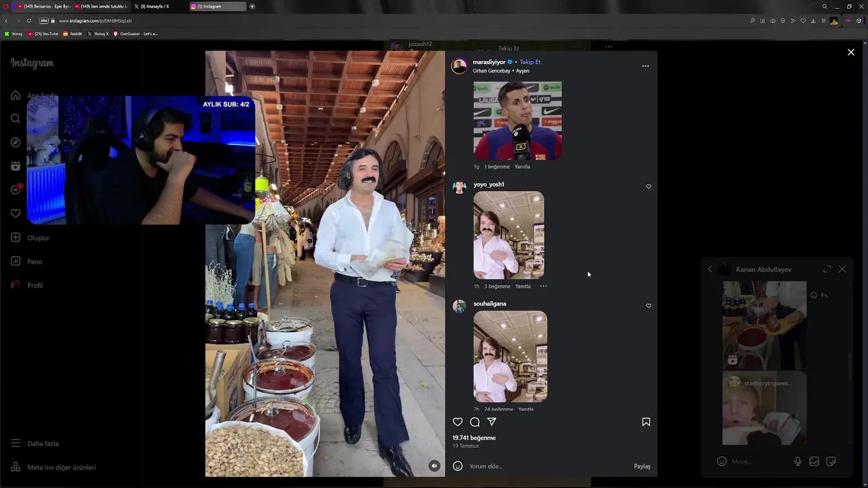The height and width of the screenshot is (488, 868).
Task: Reply to first comment with Yanıtla
Action: click(x=522, y=167)
